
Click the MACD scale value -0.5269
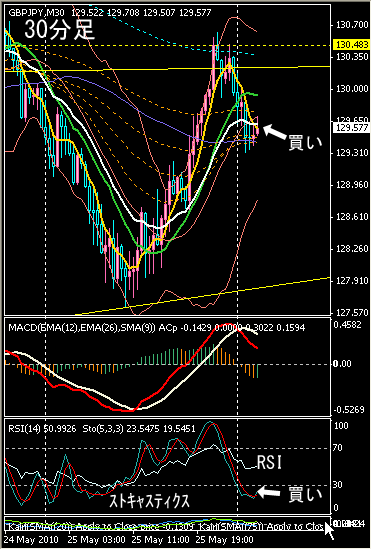coord(349,410)
